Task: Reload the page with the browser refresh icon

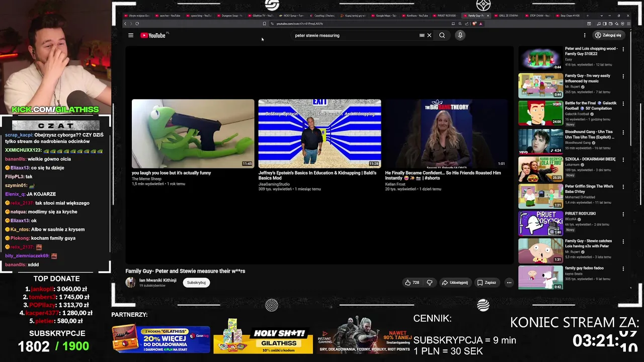Action: [137, 24]
